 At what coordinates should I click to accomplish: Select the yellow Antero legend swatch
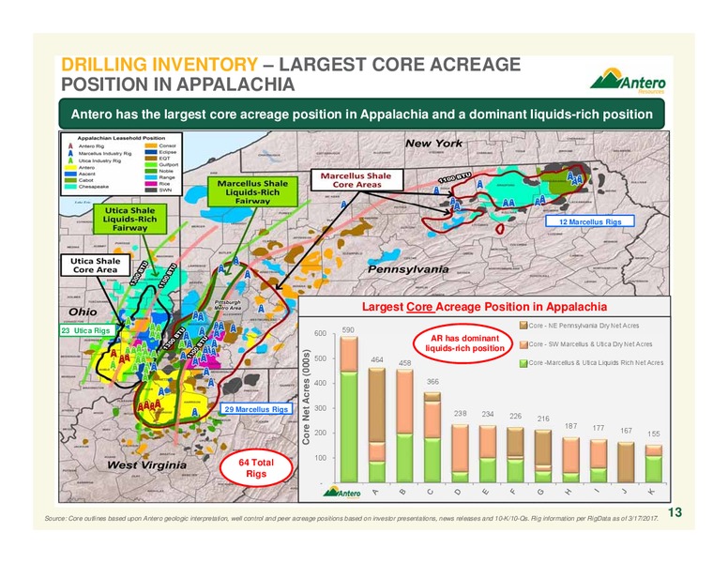tap(70, 168)
